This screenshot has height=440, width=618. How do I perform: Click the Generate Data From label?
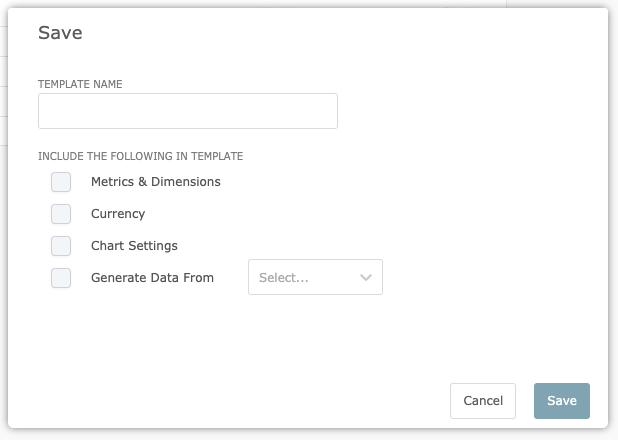click(x=152, y=278)
